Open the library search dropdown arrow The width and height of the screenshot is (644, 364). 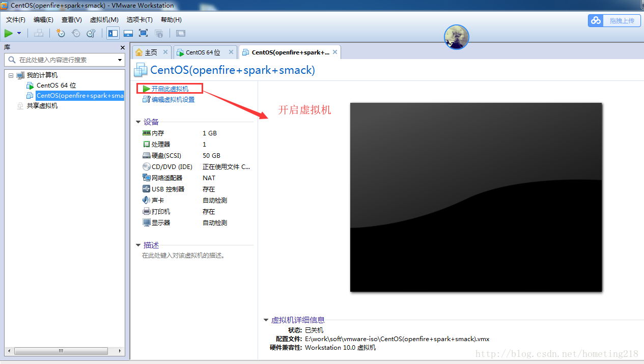(x=120, y=60)
